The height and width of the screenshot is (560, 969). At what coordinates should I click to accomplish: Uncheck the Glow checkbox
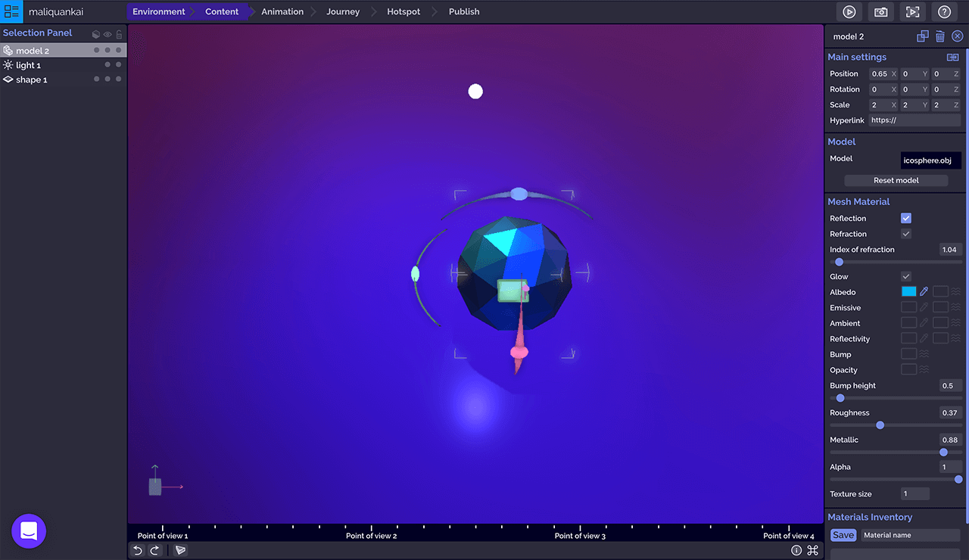pyautogui.click(x=905, y=277)
